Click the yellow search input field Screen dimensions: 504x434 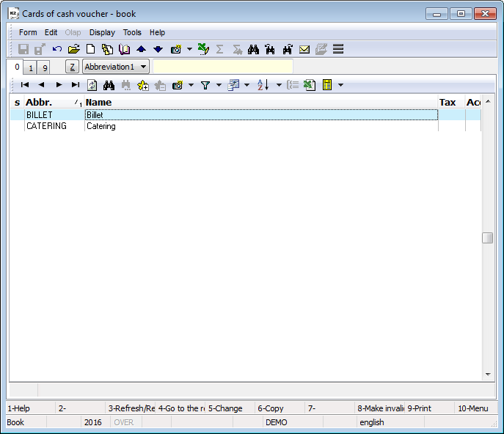coord(223,67)
